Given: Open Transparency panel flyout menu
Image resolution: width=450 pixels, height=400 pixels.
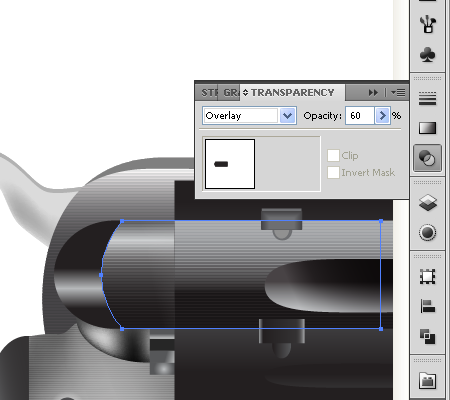Looking at the screenshot, I should 398,92.
